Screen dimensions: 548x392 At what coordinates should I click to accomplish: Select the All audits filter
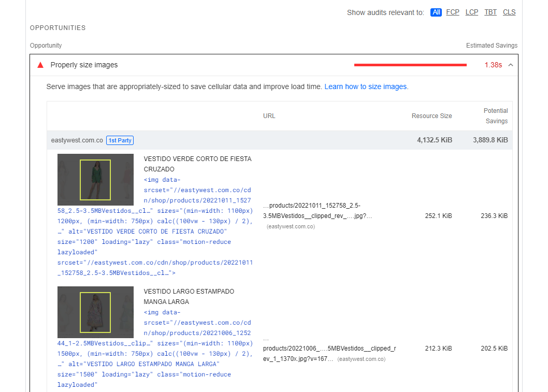coord(436,12)
